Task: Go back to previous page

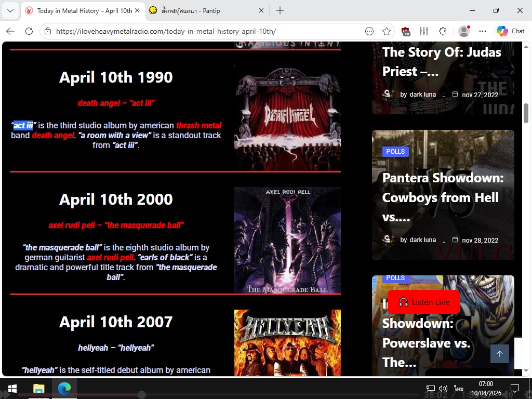Action: [x=10, y=31]
